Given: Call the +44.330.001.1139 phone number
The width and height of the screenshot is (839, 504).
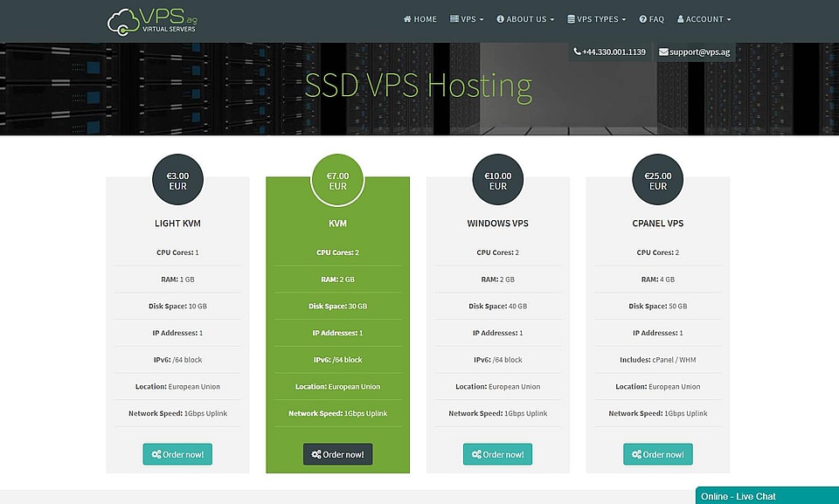Looking at the screenshot, I should click(x=609, y=52).
